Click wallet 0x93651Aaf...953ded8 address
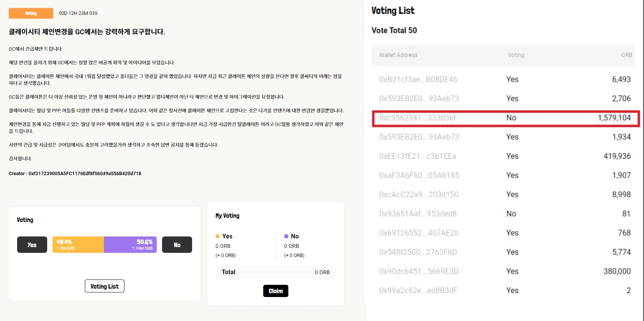Viewport: 644px width, 321px height. (x=418, y=214)
